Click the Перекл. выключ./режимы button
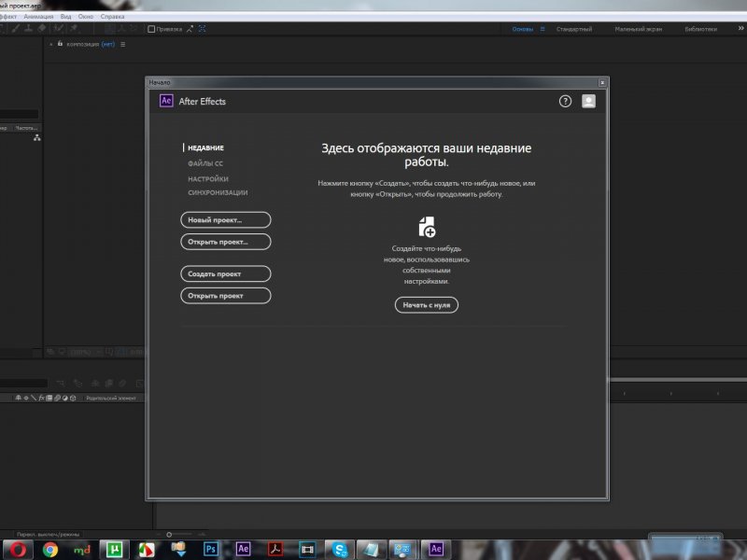This screenshot has width=747, height=560. pos(48,534)
